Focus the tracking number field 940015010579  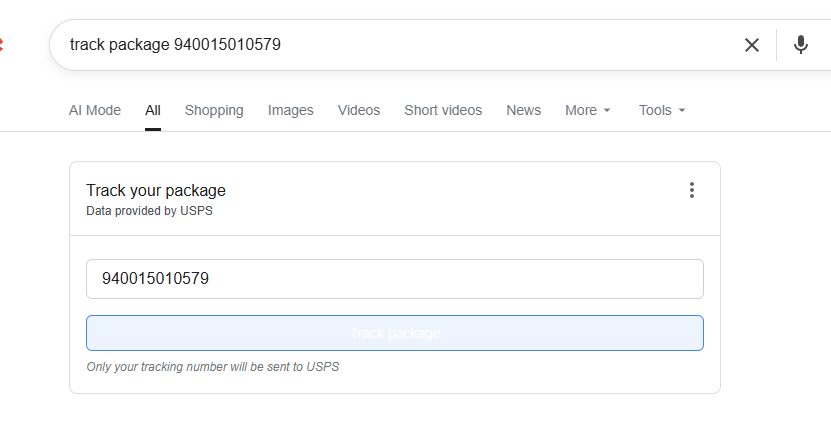point(395,279)
